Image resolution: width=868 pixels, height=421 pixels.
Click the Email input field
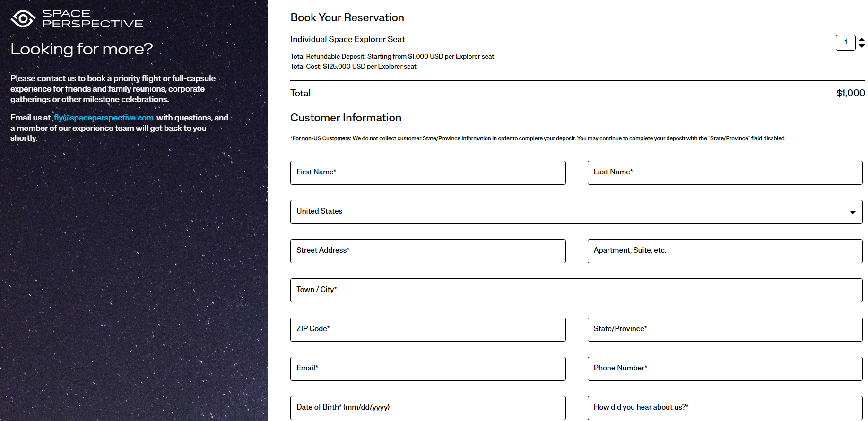point(427,369)
